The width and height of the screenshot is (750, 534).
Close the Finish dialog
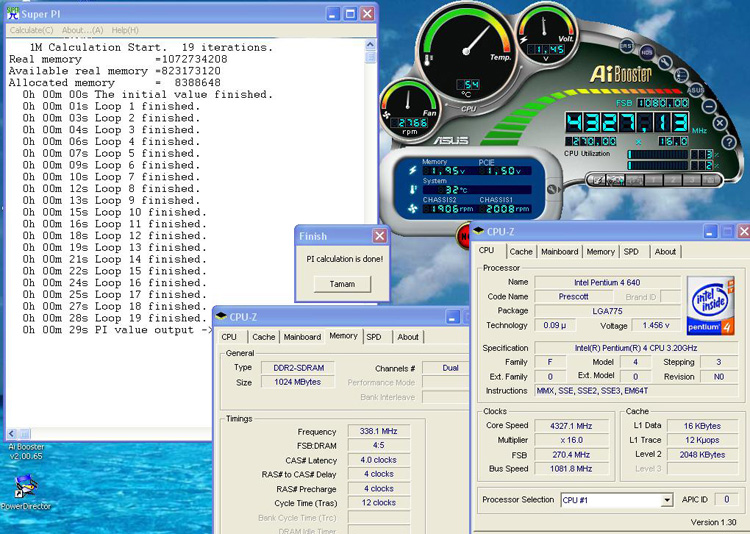point(380,236)
